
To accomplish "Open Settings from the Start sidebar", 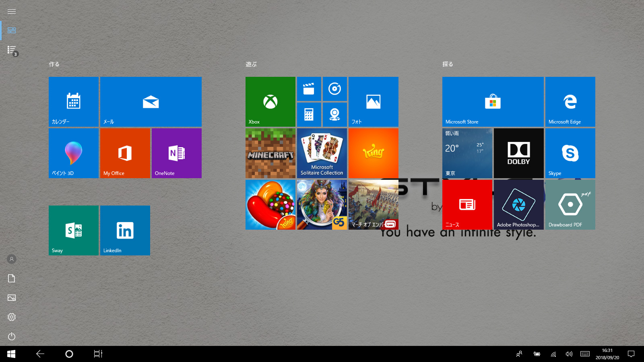I will 12,317.
